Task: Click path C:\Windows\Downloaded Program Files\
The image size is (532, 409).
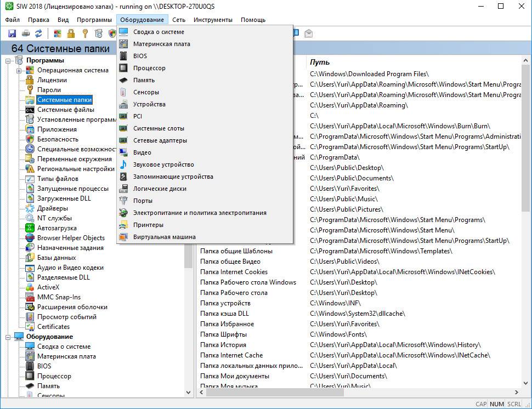Action: click(369, 74)
